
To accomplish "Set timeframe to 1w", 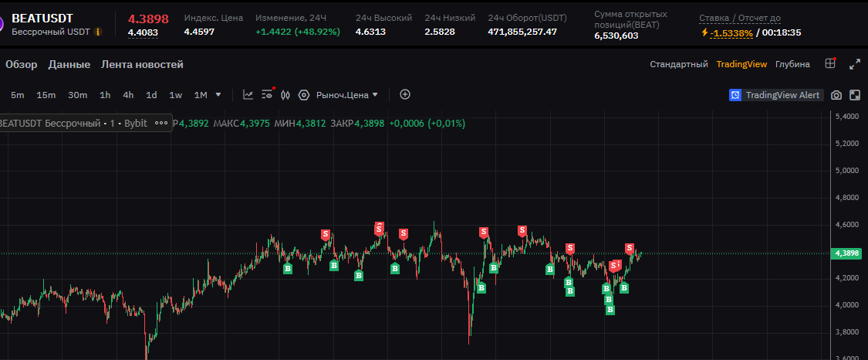I will pos(175,95).
